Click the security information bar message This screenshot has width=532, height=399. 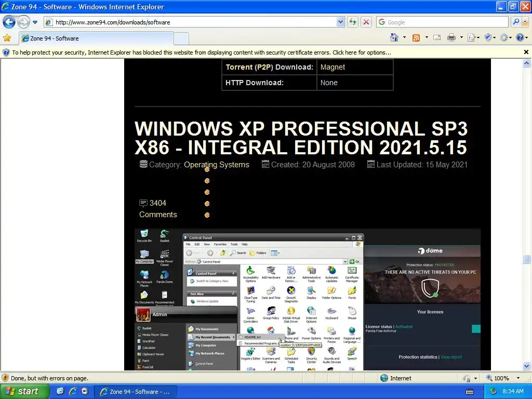tap(202, 52)
